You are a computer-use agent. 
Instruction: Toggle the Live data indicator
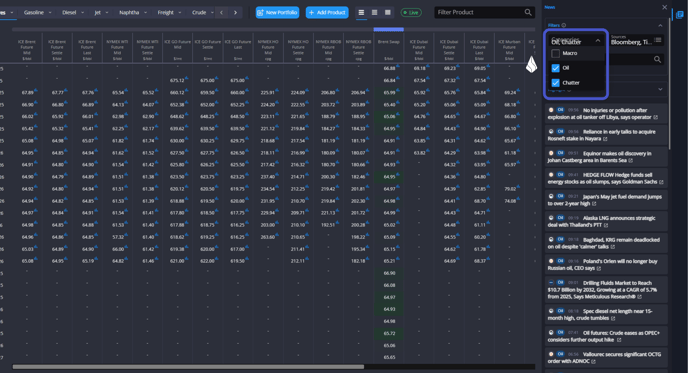pos(411,13)
